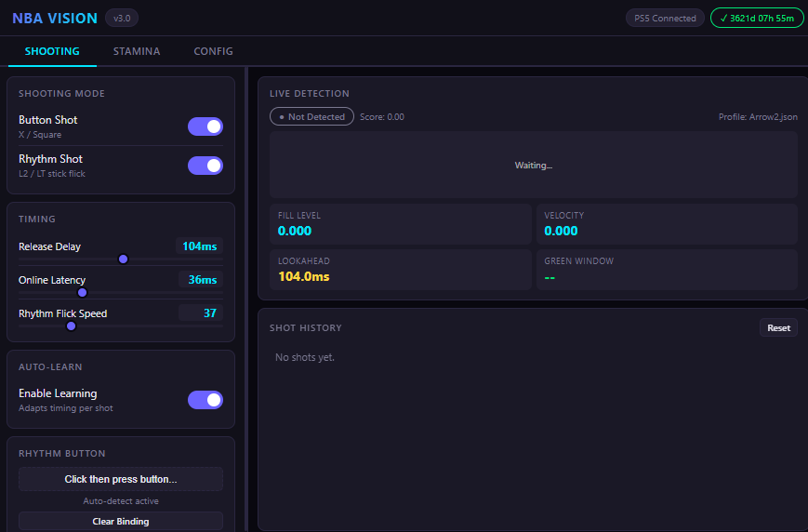The image size is (808, 532).
Task: Disable the Enable Learning switch
Action: [205, 400]
